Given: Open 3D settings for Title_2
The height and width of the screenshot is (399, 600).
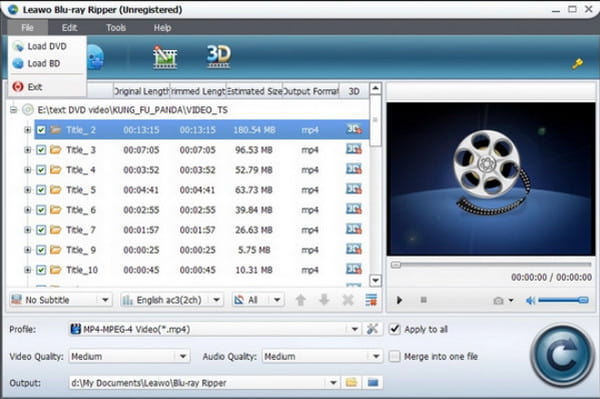Looking at the screenshot, I should [x=354, y=129].
